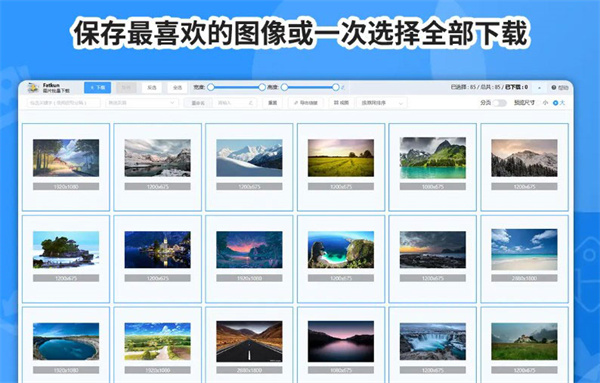Select the aerial turquoise cove cliff thumbnail
600x383 pixels.
[x=341, y=249]
